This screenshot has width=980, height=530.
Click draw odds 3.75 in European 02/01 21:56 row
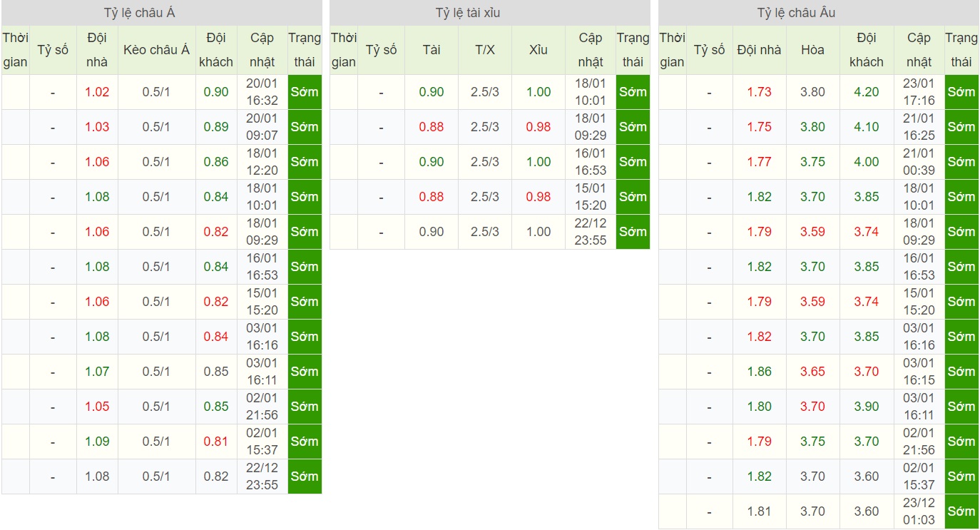click(812, 442)
